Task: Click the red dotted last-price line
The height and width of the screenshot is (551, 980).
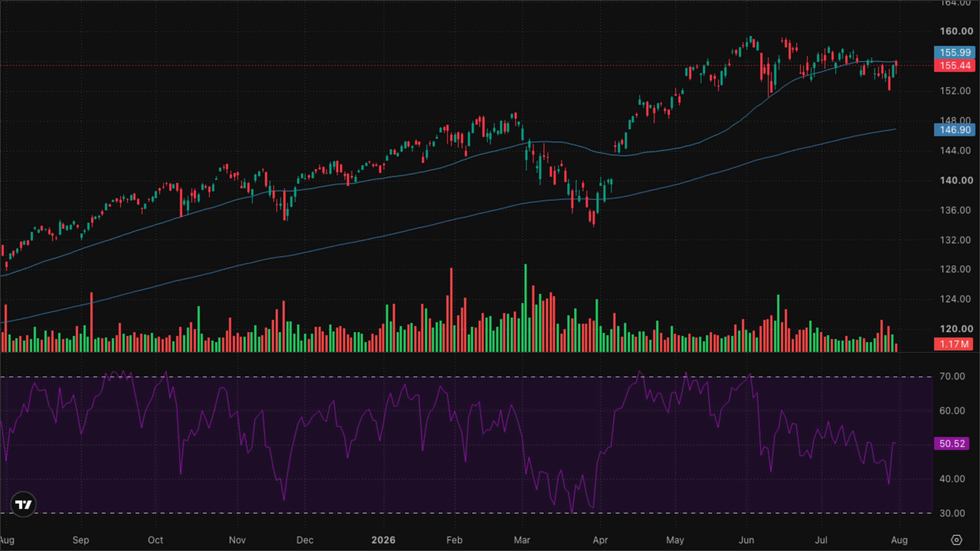Action: 467,65
